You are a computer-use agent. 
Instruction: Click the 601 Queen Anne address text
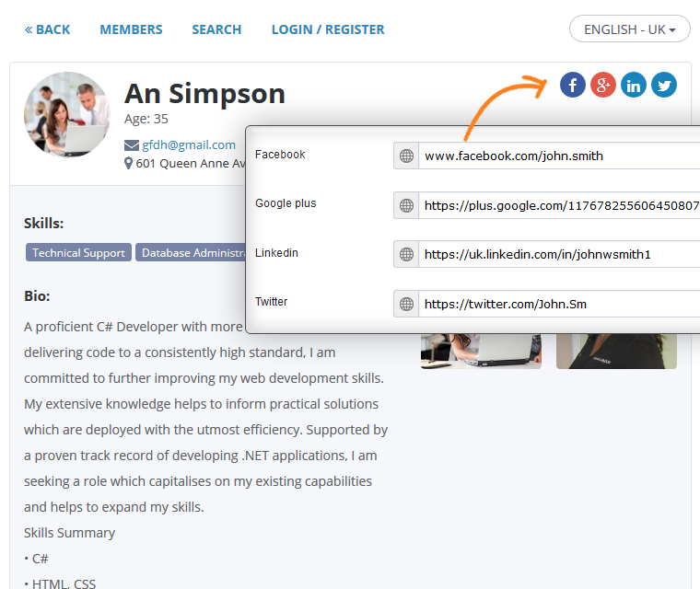coord(191,163)
